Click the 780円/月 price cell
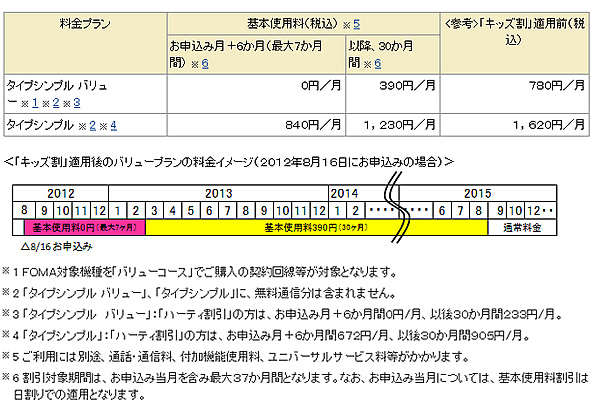Viewport: 594px width, 413px height. click(515, 94)
